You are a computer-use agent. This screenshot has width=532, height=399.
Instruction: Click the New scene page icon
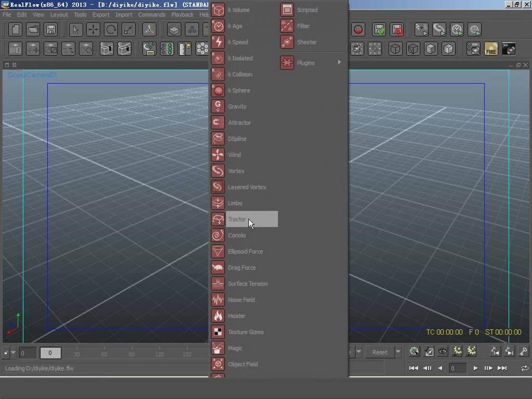15,30
